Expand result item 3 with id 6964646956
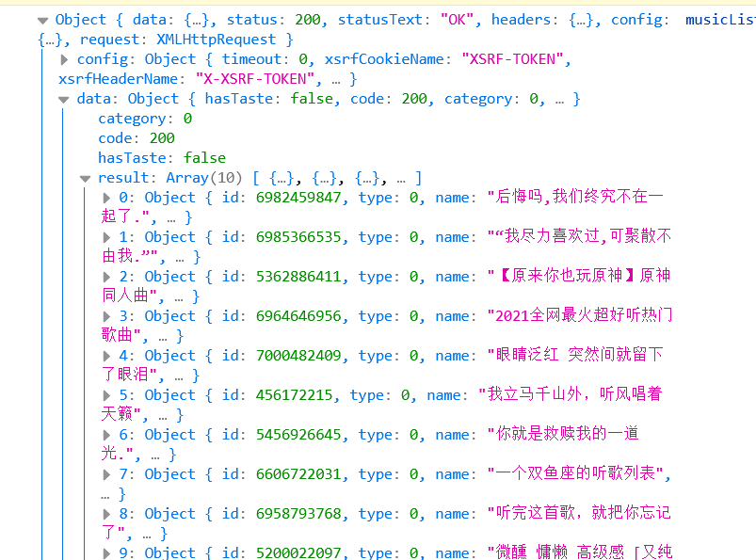The image size is (756, 560). (106, 316)
